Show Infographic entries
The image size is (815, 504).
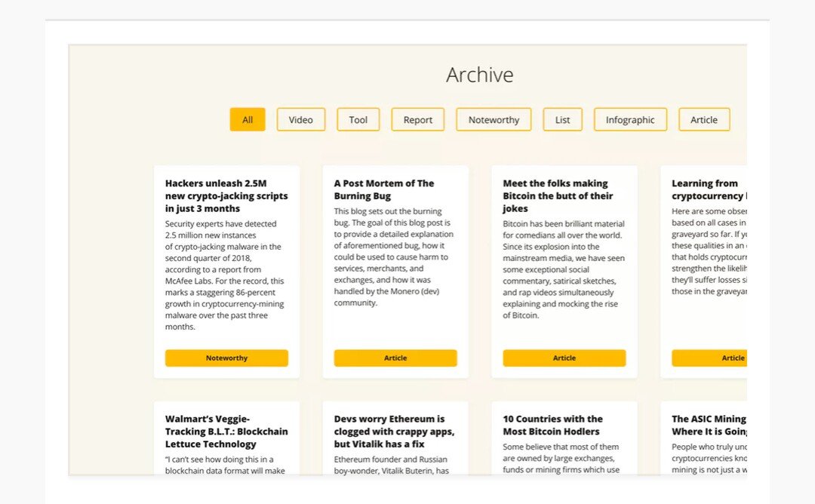(630, 119)
